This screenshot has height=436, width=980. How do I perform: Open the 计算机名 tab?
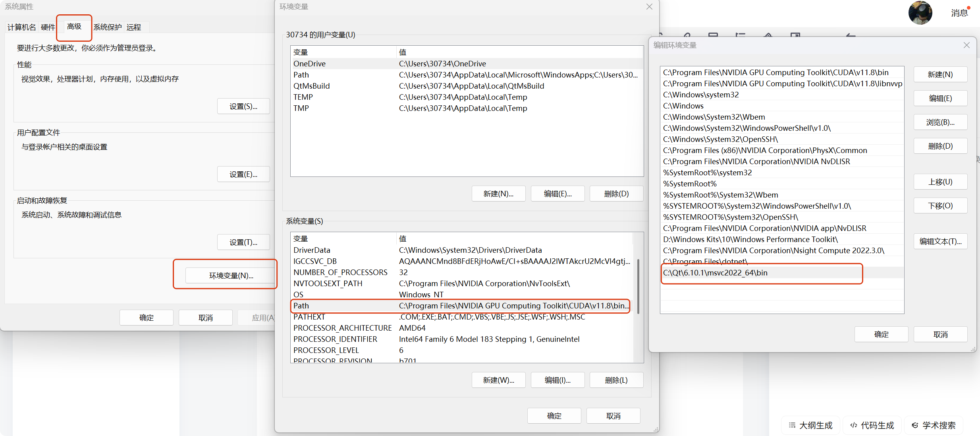point(21,27)
